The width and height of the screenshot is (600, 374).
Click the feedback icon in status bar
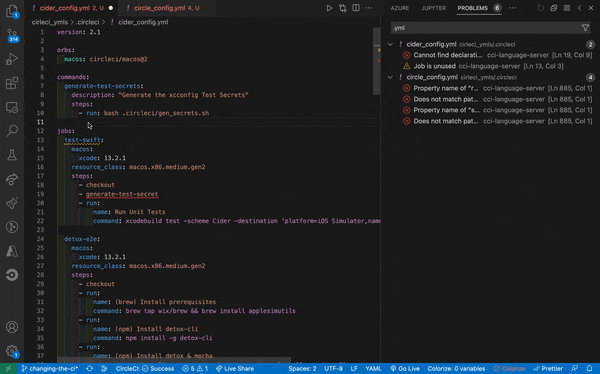[x=575, y=369]
